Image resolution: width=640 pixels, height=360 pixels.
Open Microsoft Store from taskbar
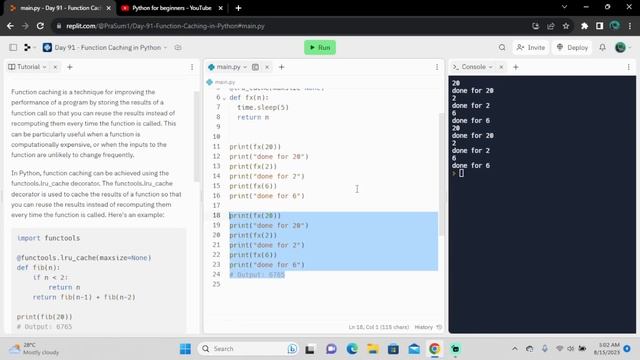click(393, 349)
